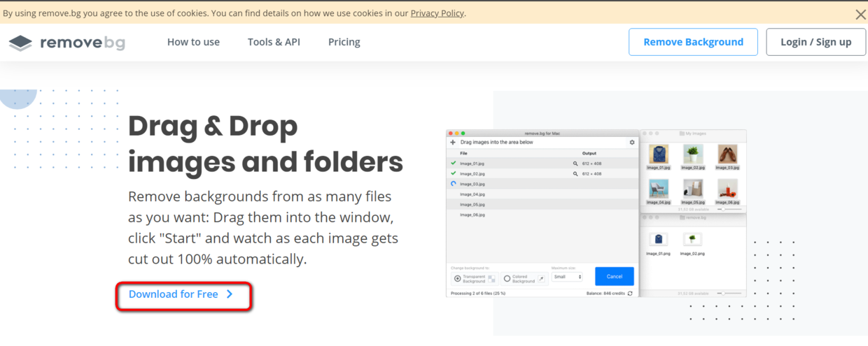Select the Image_06.jpg row in the file list

pos(542,215)
